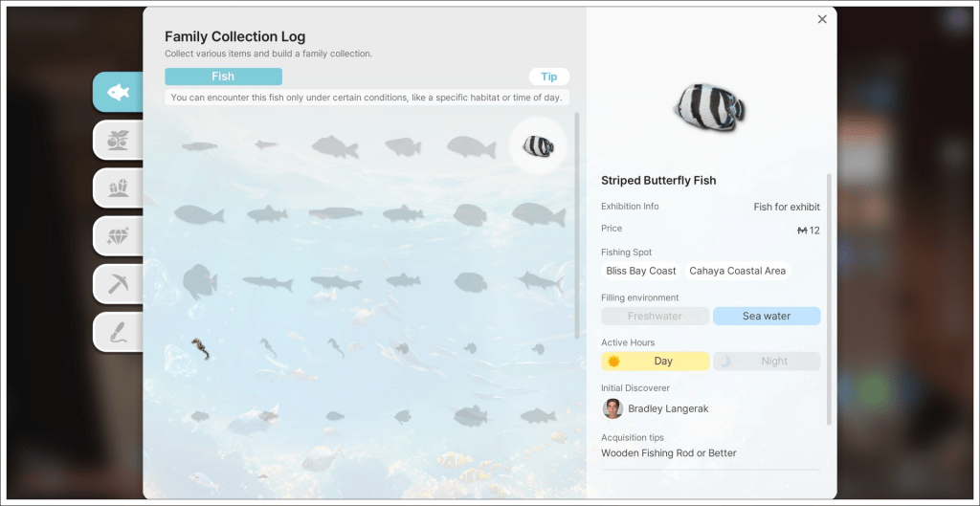Select the discovered seahorse in fish grid

click(199, 349)
